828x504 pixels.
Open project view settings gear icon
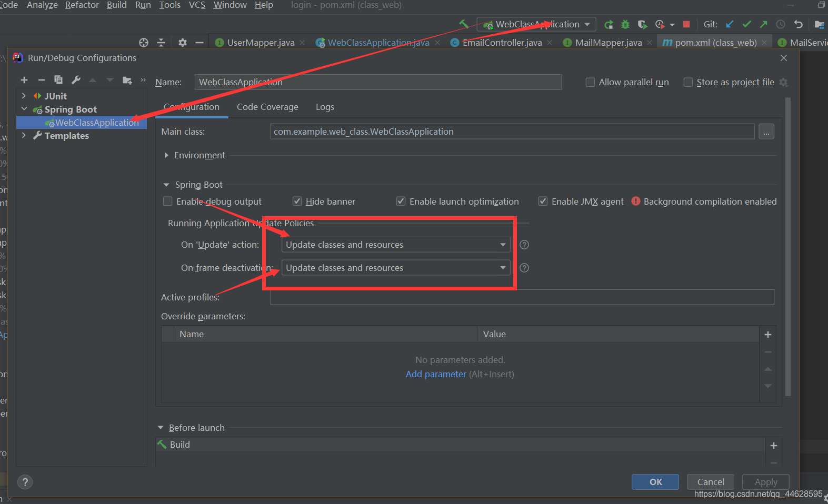click(x=183, y=43)
